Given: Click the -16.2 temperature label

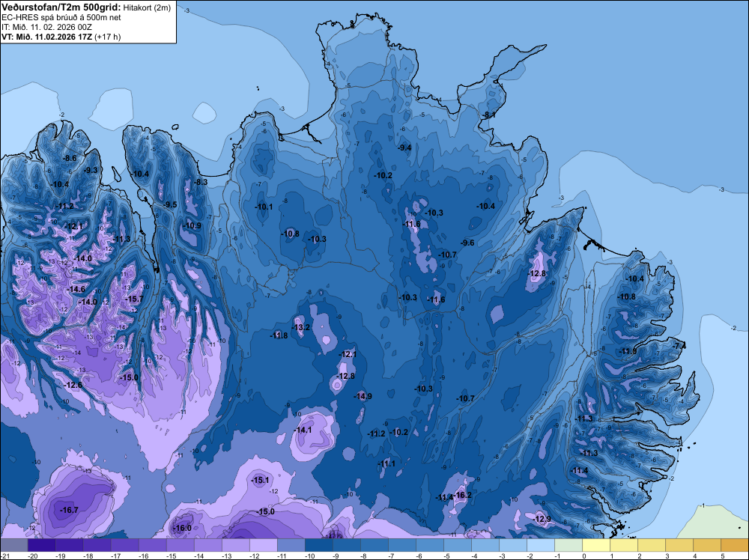Looking at the screenshot, I should click(462, 495).
